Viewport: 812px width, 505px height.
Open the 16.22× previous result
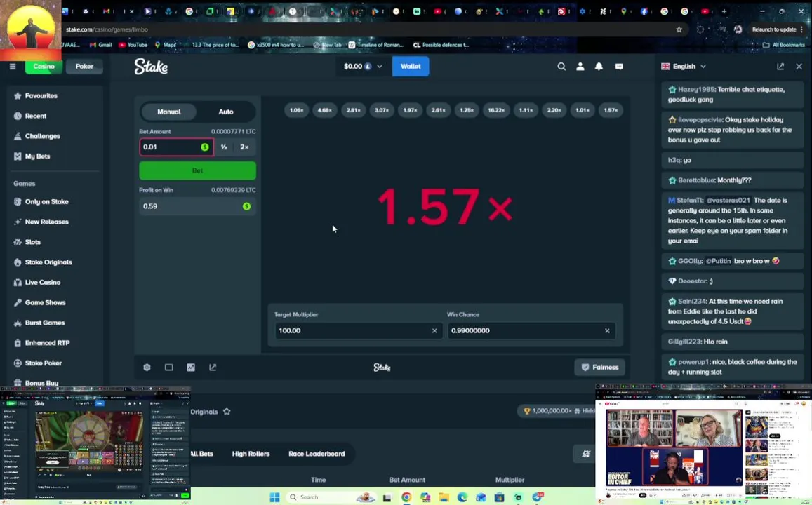point(496,110)
